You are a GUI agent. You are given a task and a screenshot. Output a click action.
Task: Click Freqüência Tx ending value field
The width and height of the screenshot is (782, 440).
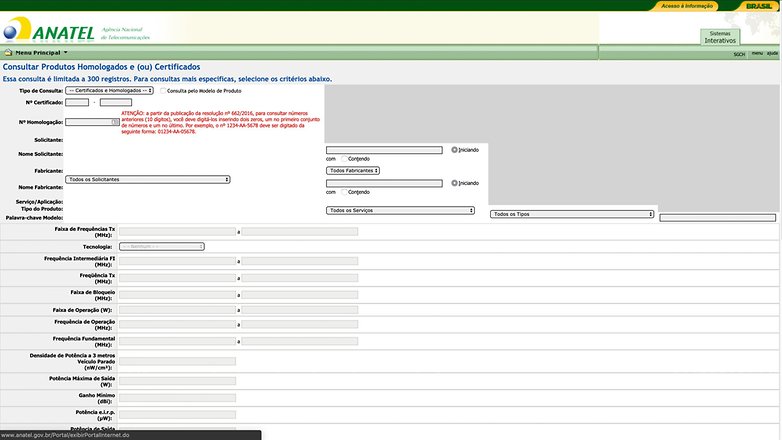coord(300,278)
